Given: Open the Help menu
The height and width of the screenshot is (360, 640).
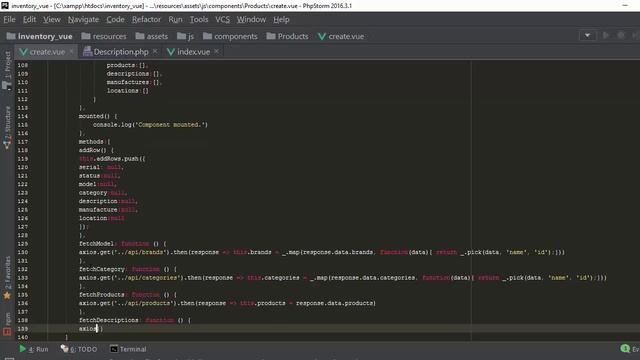Looking at the screenshot, I should (281, 20).
